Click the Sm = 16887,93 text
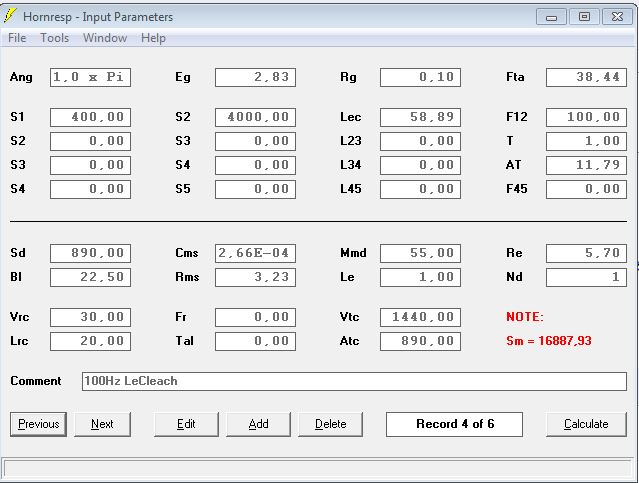 [549, 341]
